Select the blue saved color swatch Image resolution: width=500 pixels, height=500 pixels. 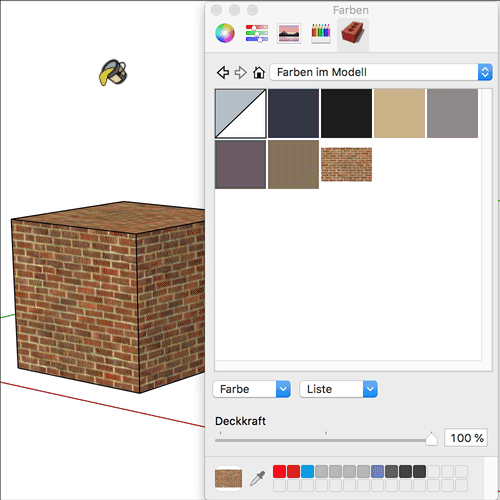tap(307, 472)
